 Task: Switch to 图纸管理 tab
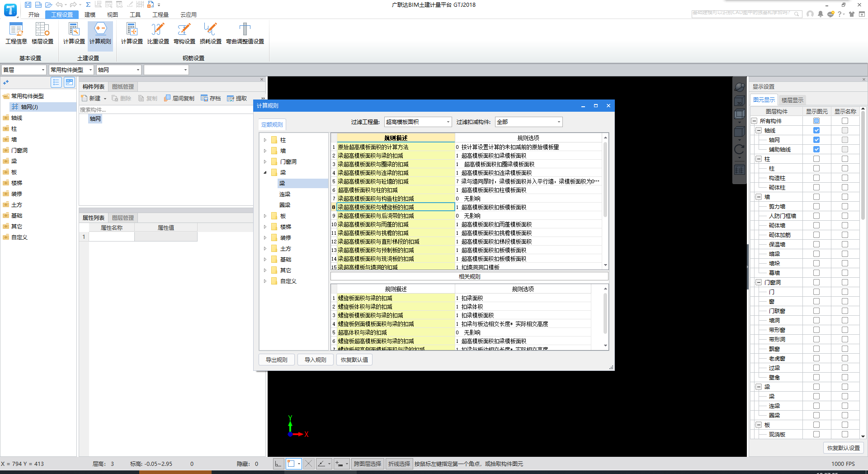click(x=123, y=86)
